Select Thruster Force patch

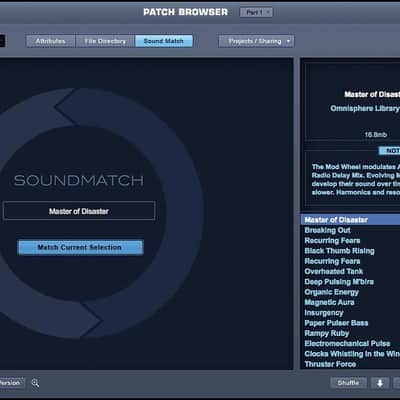point(350,364)
